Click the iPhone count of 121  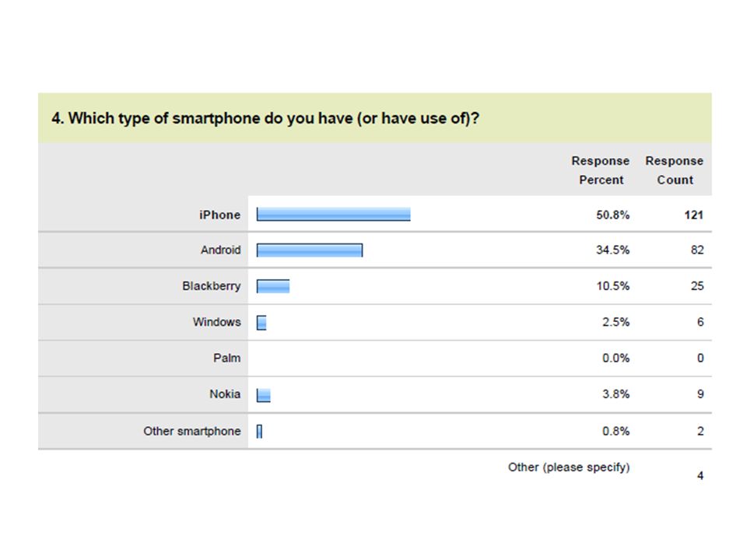click(694, 215)
